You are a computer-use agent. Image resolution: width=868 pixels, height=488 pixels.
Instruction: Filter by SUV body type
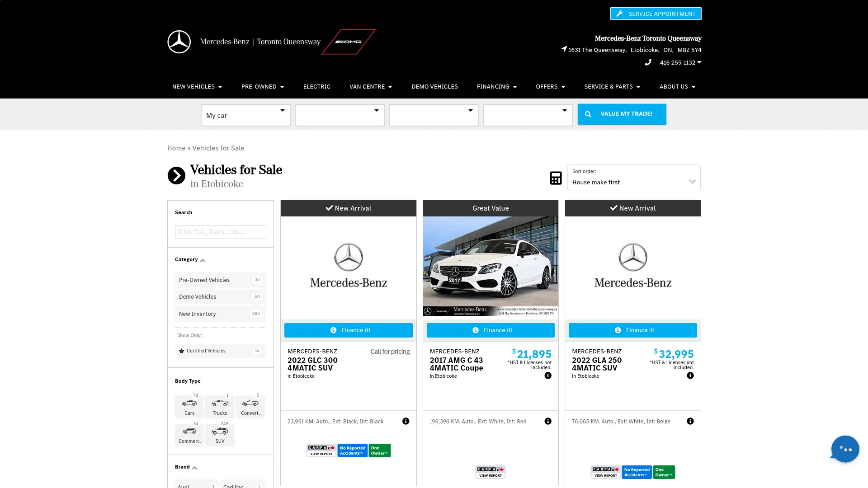pos(220,435)
